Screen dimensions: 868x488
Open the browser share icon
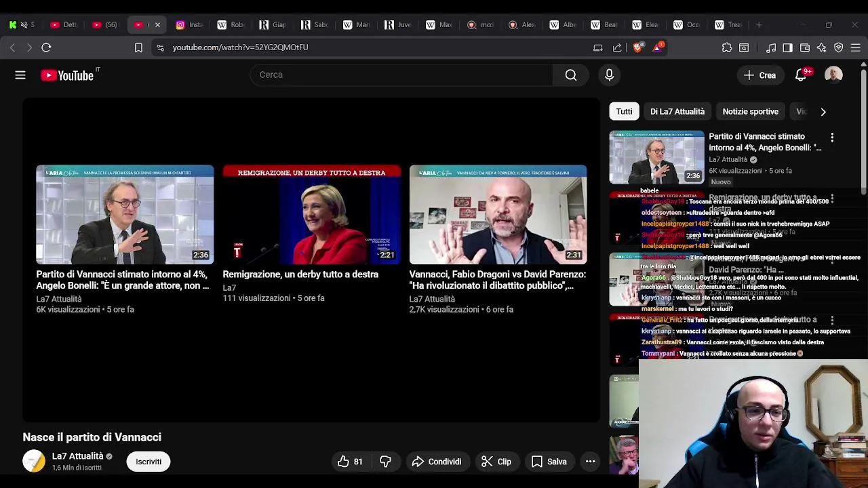coord(617,47)
